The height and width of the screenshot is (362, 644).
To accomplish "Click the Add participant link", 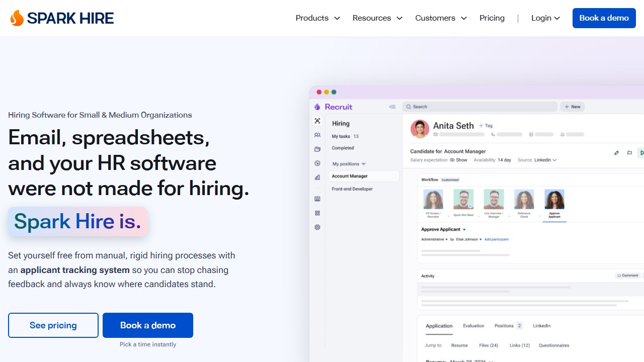I will (496, 239).
